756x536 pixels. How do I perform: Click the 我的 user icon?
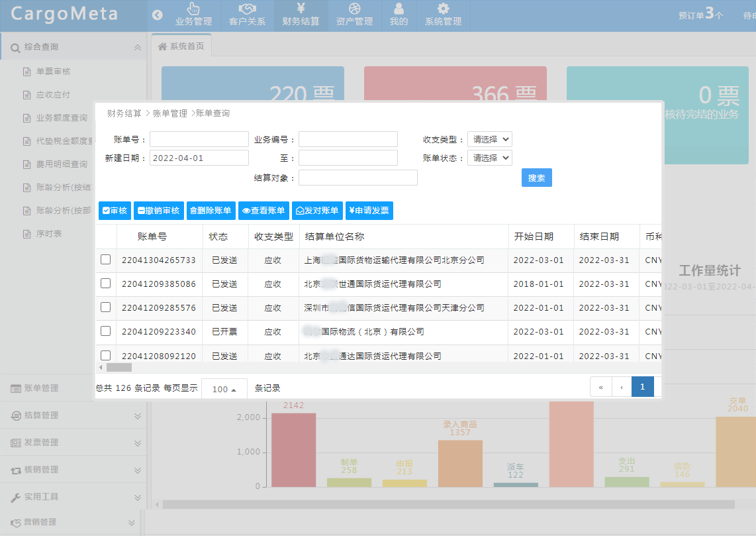point(399,8)
